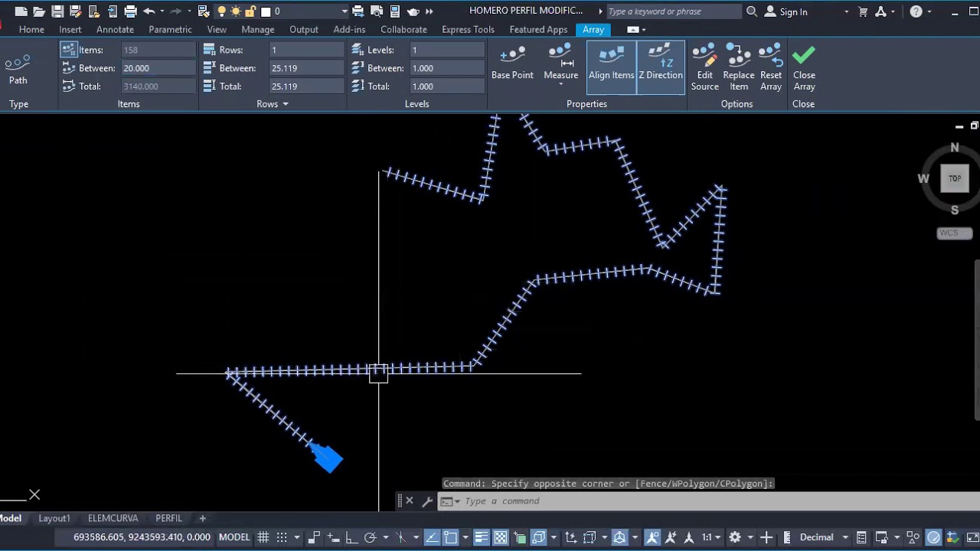Close the array editor with Close Array
Viewport: 980px width, 551px height.
[804, 67]
